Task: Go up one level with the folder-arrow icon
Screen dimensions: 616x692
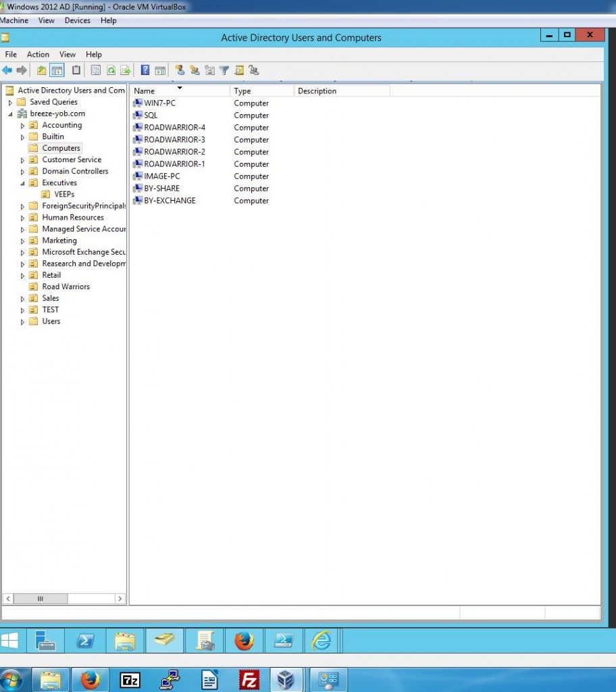Action: pyautogui.click(x=41, y=70)
